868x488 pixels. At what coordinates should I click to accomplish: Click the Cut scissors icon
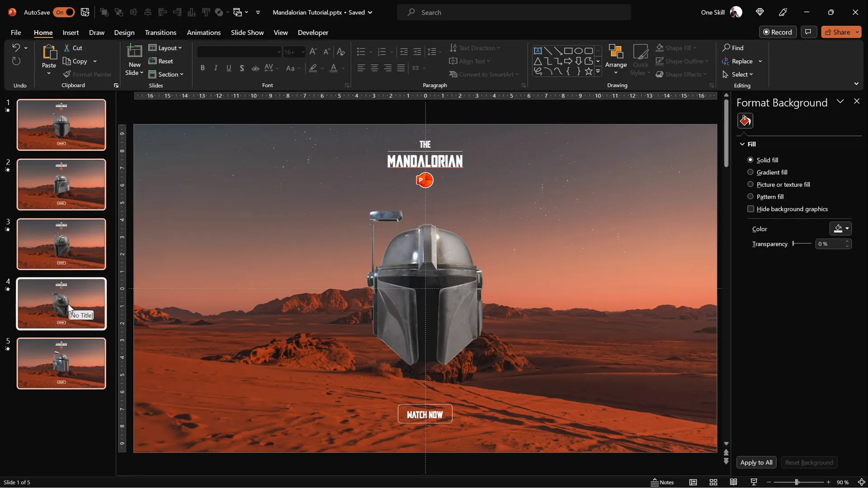pyautogui.click(x=67, y=48)
